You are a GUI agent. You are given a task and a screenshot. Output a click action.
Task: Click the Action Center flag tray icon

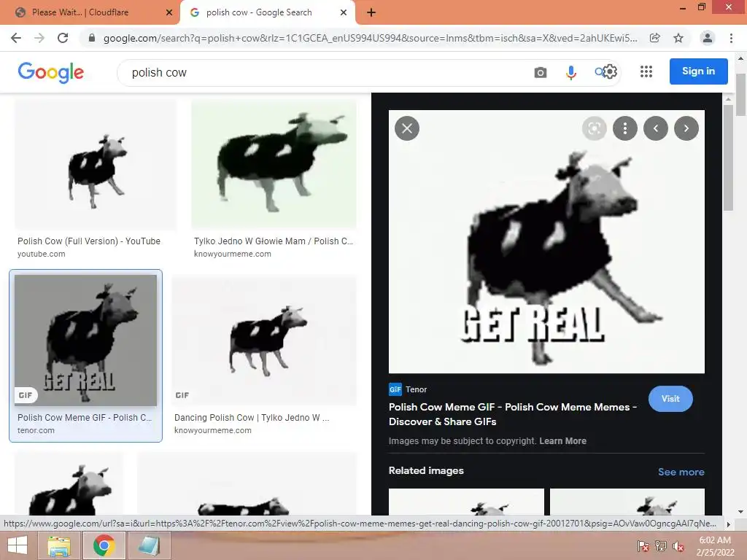[x=643, y=546]
